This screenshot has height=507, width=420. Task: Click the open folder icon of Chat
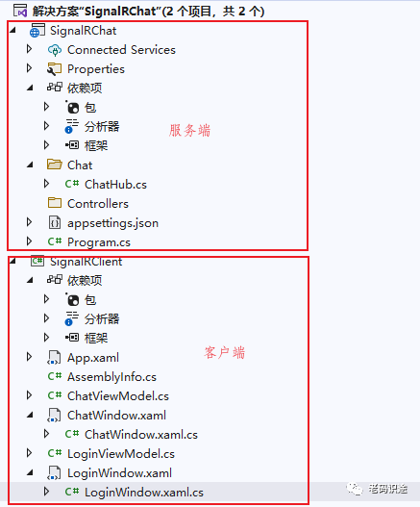55,165
